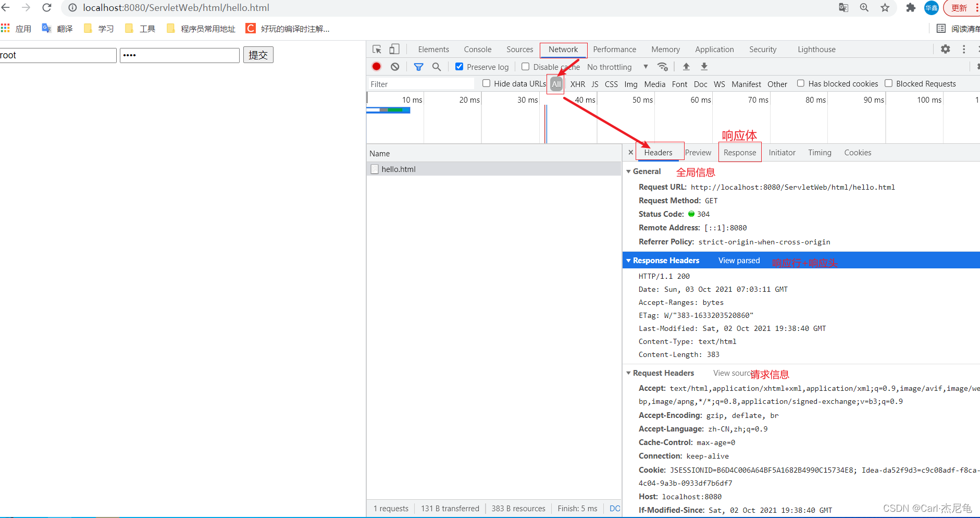Clear the network log
This screenshot has width=980, height=518.
(x=395, y=67)
